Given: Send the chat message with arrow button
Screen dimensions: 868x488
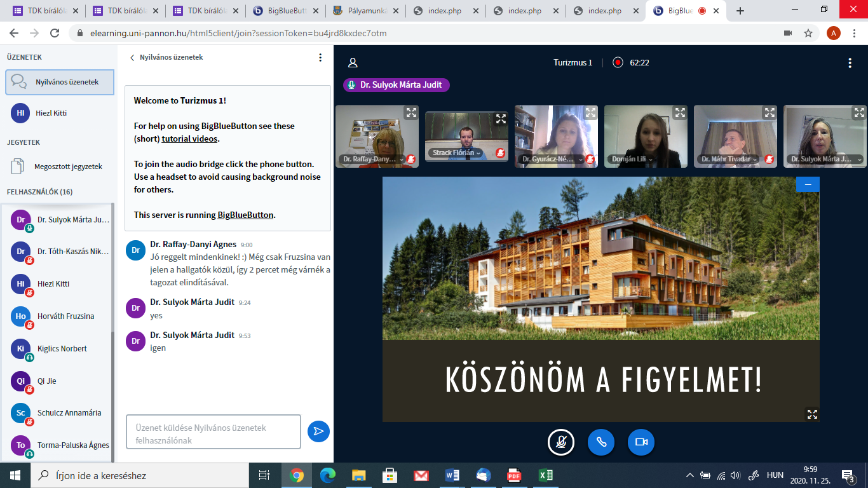Looking at the screenshot, I should click(x=318, y=431).
